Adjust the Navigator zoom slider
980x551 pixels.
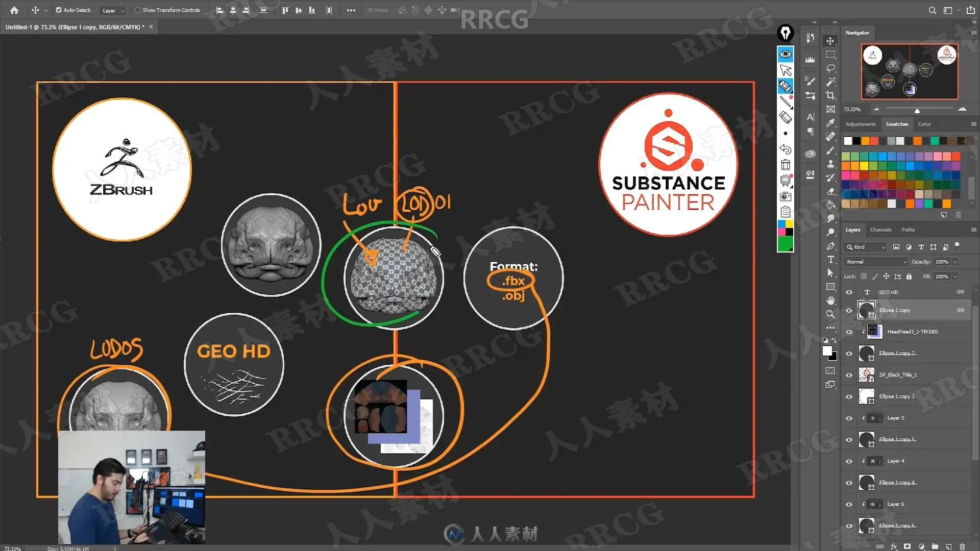tap(917, 111)
